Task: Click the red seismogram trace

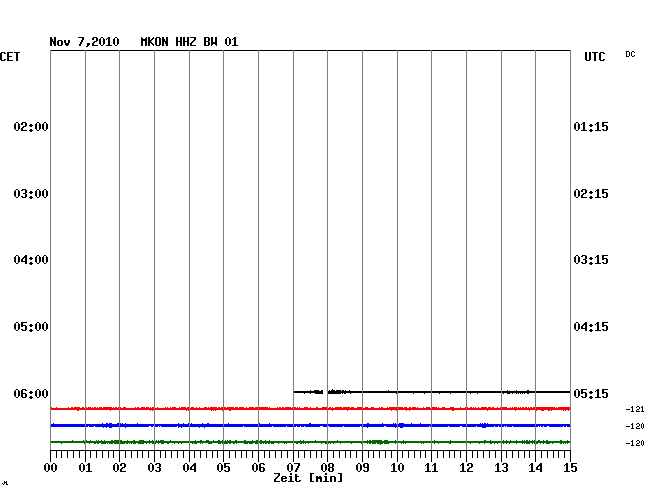Action: (310, 409)
